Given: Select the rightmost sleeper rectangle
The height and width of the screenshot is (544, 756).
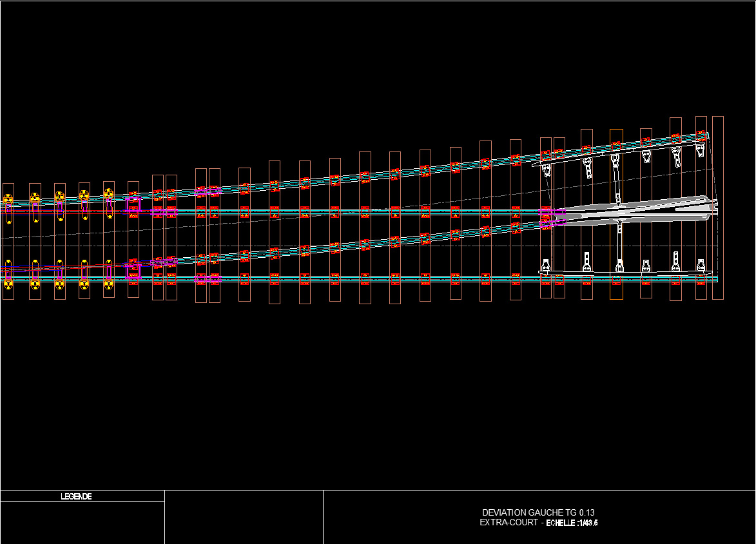Looking at the screenshot, I should [x=718, y=208].
